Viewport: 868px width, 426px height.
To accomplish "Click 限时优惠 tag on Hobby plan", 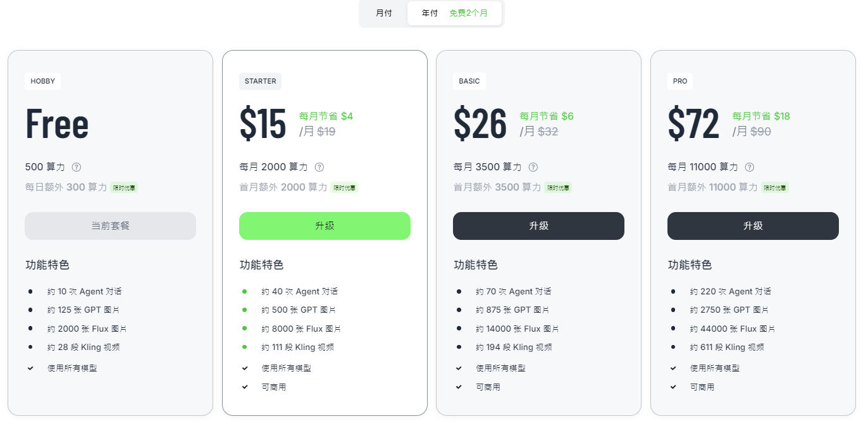I will (x=124, y=188).
